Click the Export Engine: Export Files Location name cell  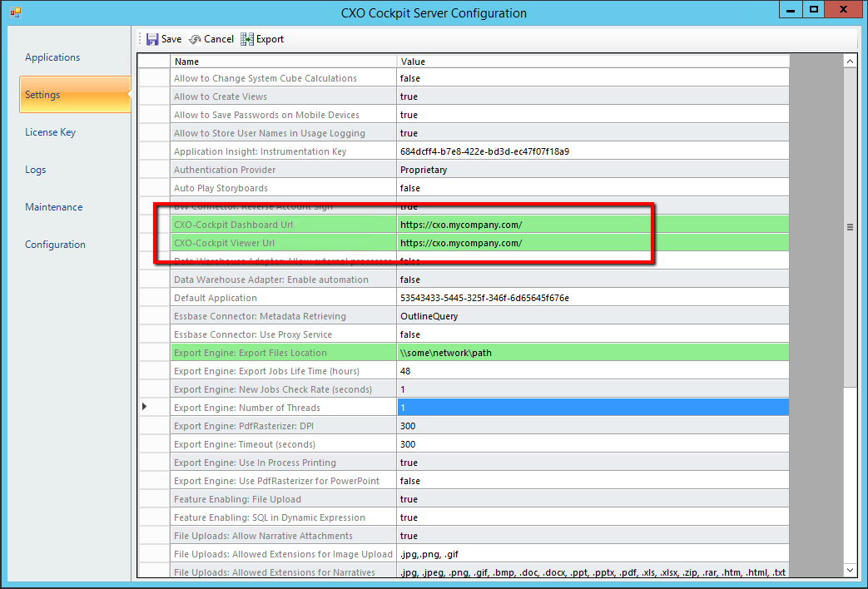[x=284, y=353]
